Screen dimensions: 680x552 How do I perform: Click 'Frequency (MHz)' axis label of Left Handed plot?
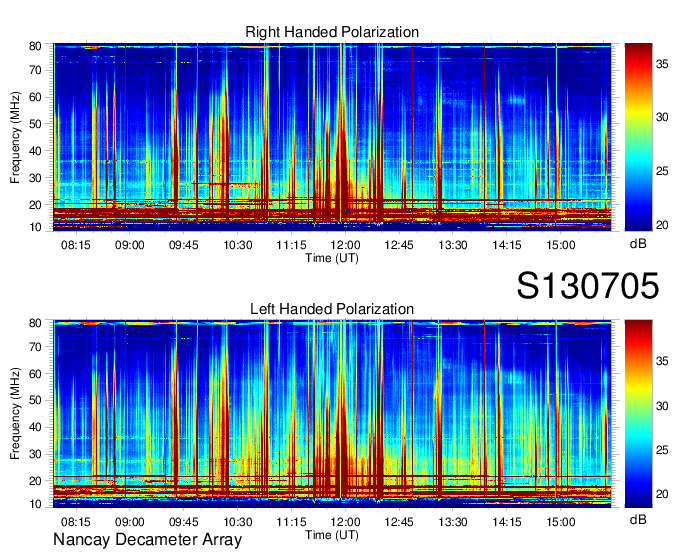pos(15,414)
